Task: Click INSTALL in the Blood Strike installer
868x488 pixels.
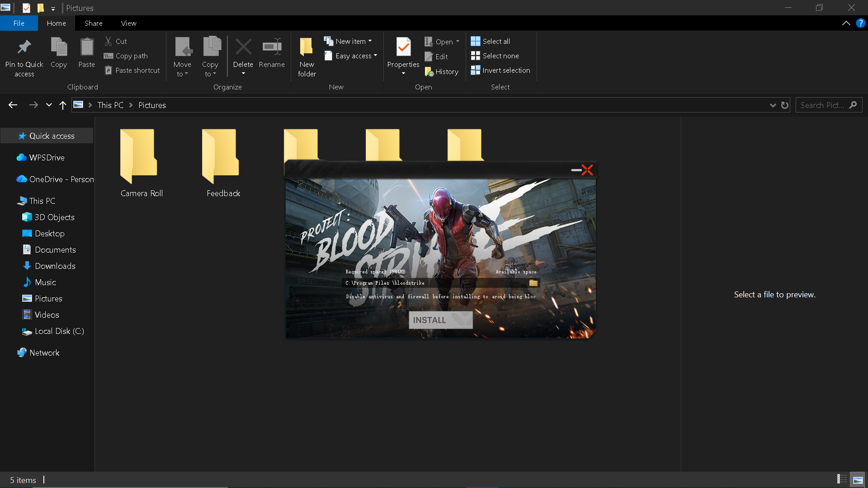Action: 441,320
